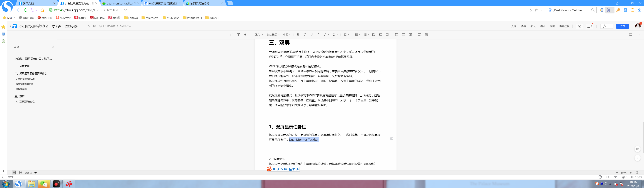Toggle Sogou IME punctuation mode
Screen dimensions: 644x188
pos(282,169)
